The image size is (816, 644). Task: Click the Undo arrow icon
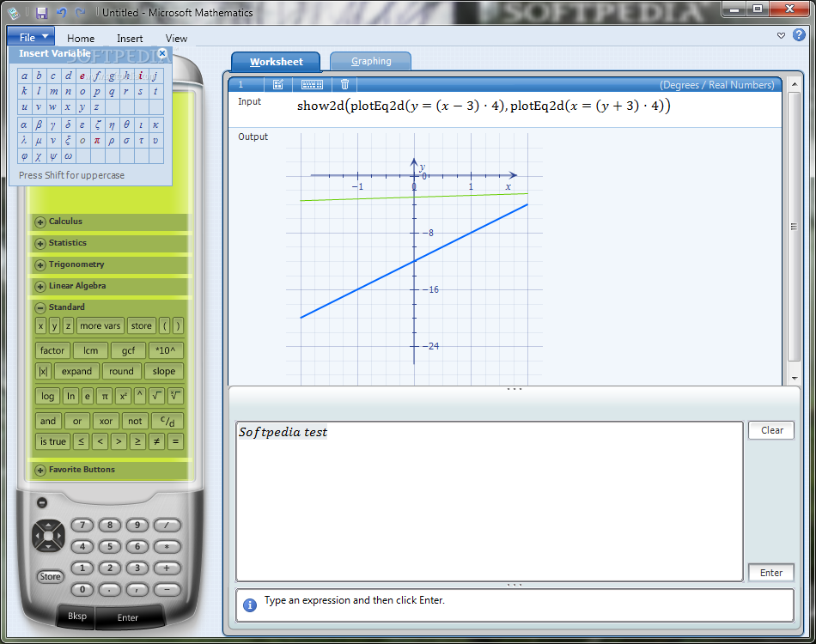coord(61,13)
